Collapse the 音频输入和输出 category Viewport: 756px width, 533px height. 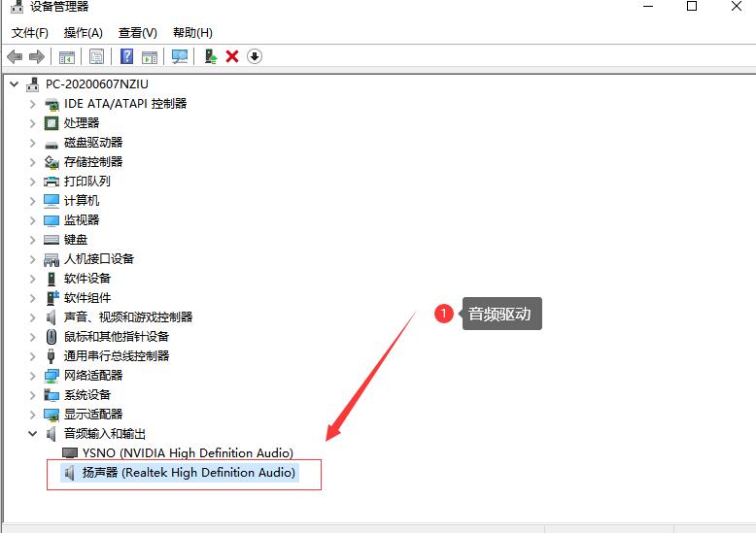[x=32, y=434]
